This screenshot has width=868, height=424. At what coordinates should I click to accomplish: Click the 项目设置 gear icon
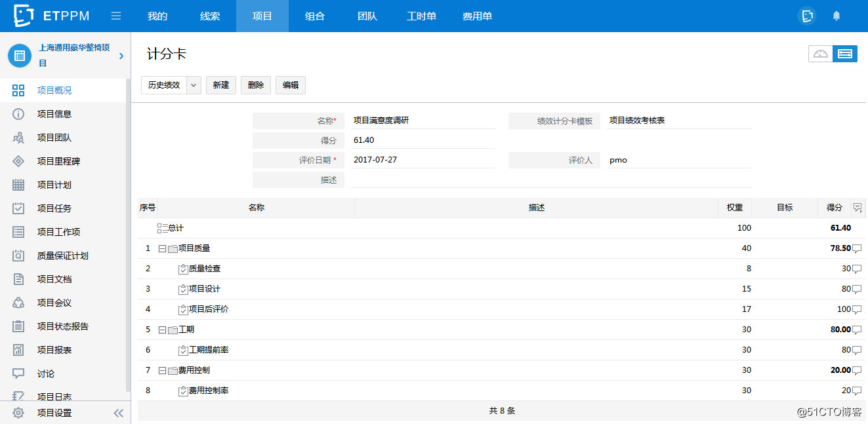pyautogui.click(x=18, y=413)
